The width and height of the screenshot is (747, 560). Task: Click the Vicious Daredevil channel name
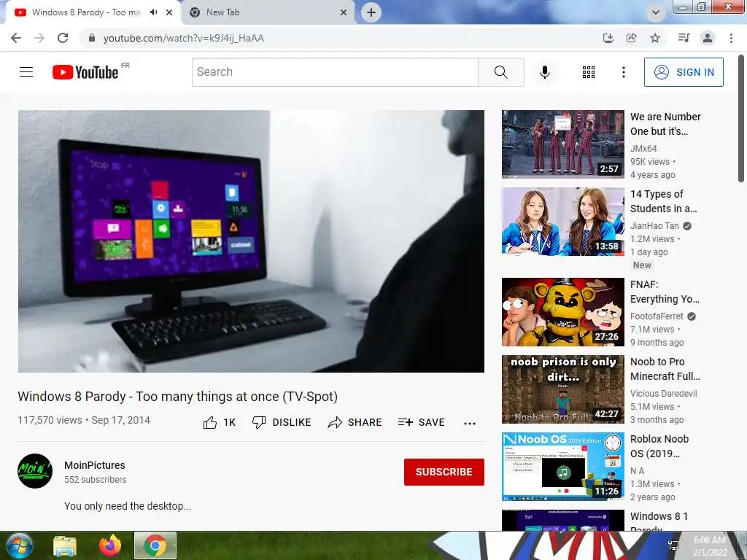click(663, 393)
